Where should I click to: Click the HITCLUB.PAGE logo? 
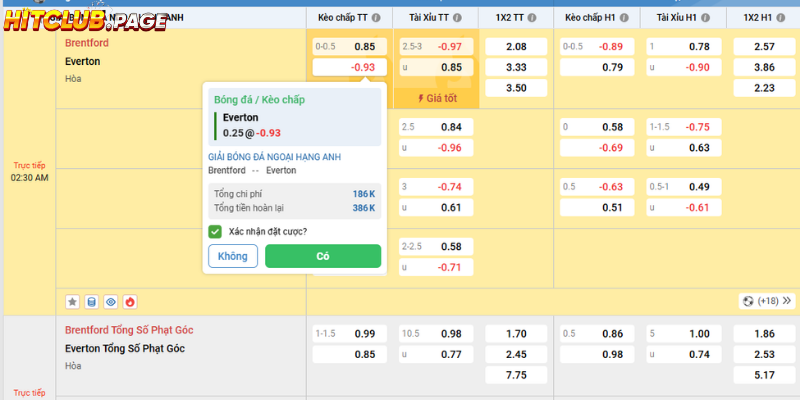[83, 20]
